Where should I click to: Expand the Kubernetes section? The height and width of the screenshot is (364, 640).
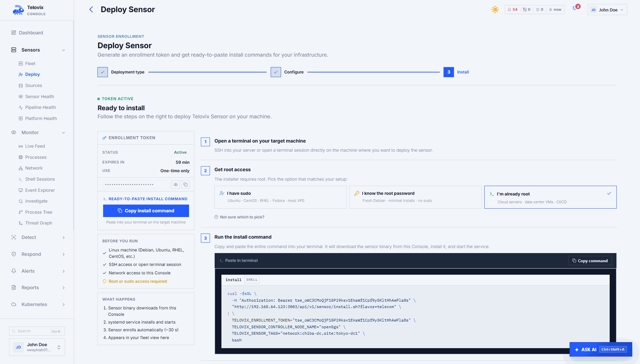point(38,304)
